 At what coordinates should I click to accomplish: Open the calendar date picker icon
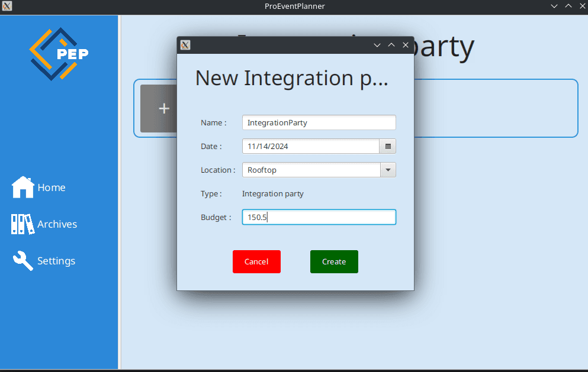click(x=388, y=146)
